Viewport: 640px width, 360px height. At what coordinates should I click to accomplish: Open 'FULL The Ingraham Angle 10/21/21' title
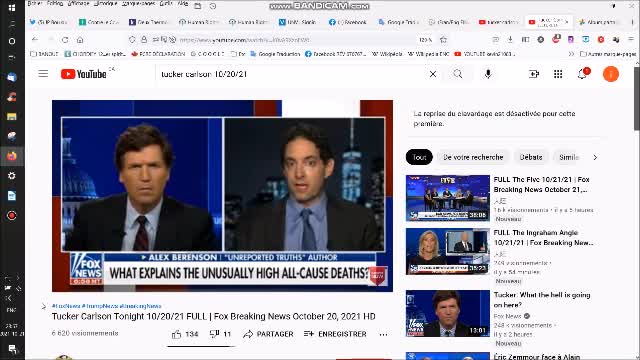(543, 238)
